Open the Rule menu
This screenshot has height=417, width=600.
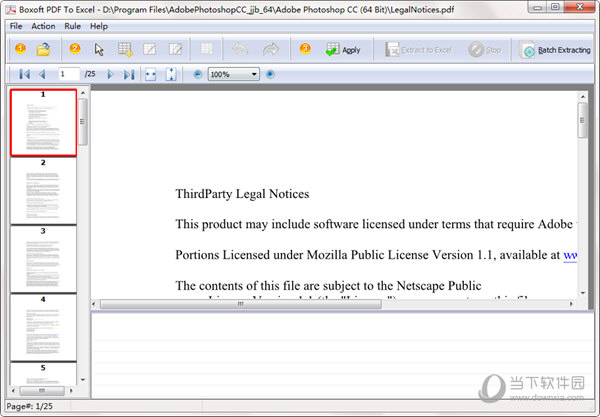pos(72,26)
